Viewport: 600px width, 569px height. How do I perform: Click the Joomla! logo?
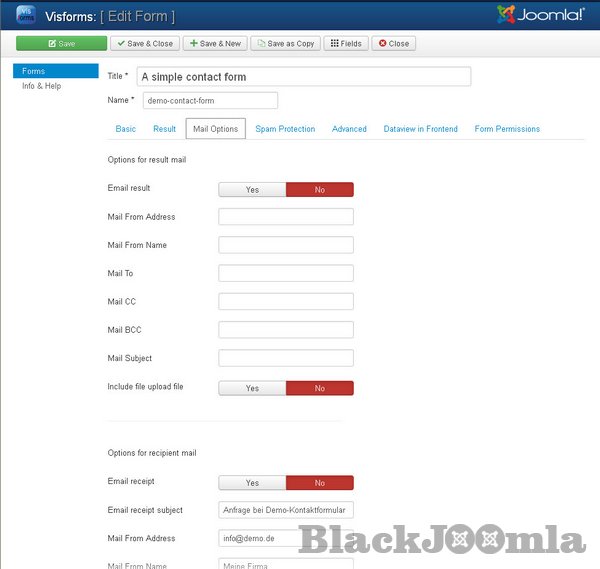point(540,15)
